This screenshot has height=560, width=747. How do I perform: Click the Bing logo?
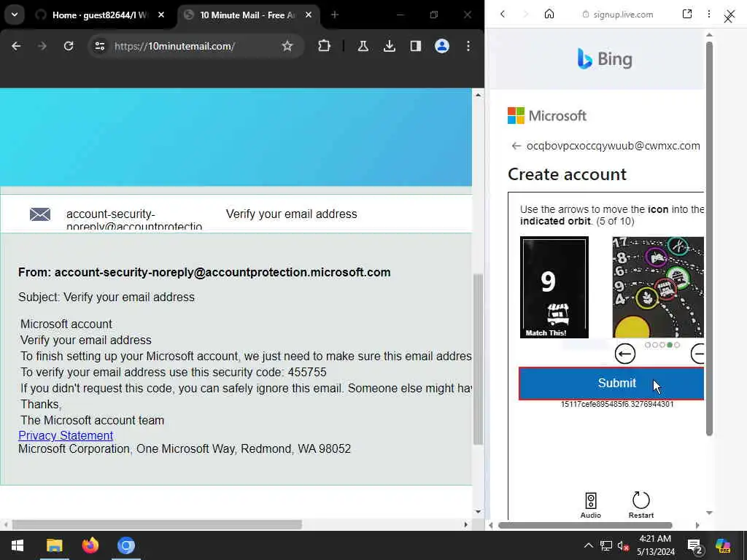(605, 59)
